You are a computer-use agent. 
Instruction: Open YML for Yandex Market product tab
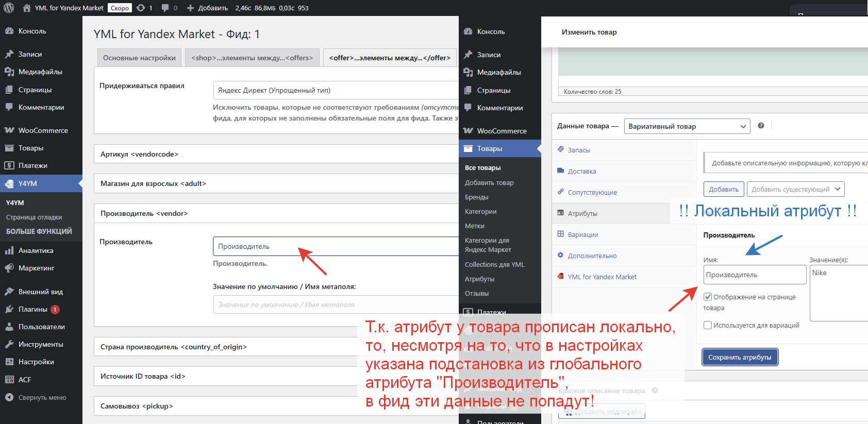(602, 277)
